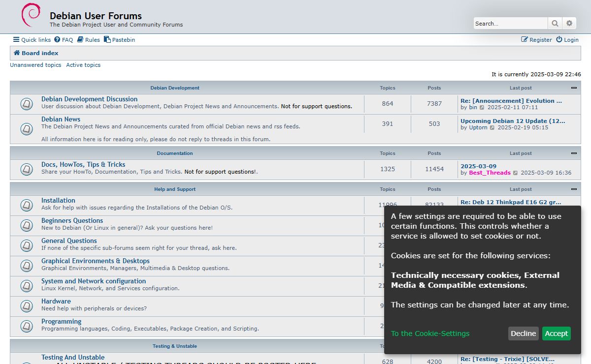View user Best_Threads profile
This screenshot has height=364, width=591.
click(x=490, y=173)
